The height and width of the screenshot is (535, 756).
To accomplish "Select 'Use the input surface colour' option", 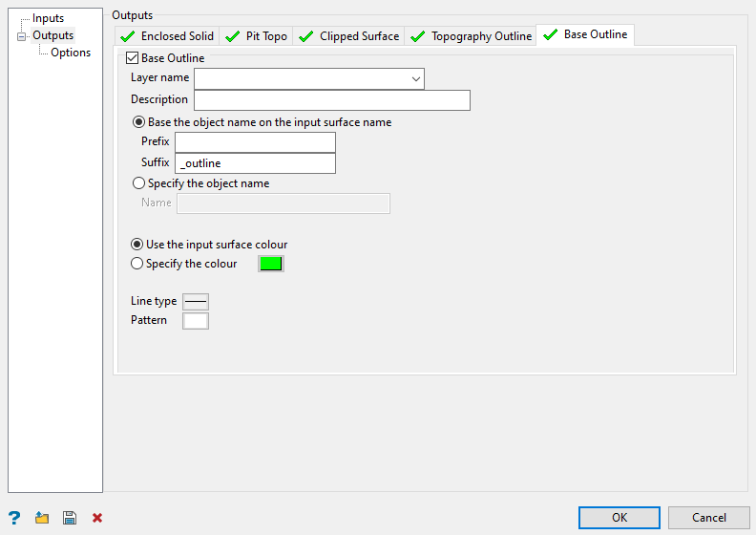I will [x=137, y=245].
